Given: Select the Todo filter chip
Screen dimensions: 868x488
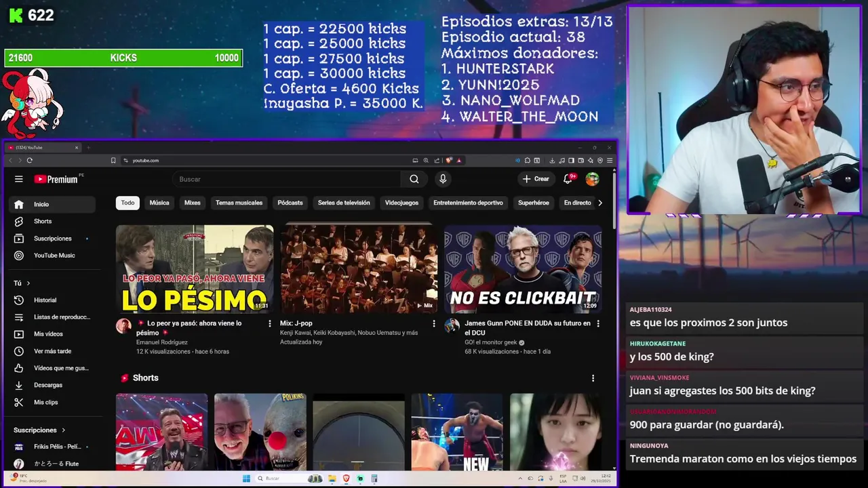Looking at the screenshot, I should coord(127,203).
